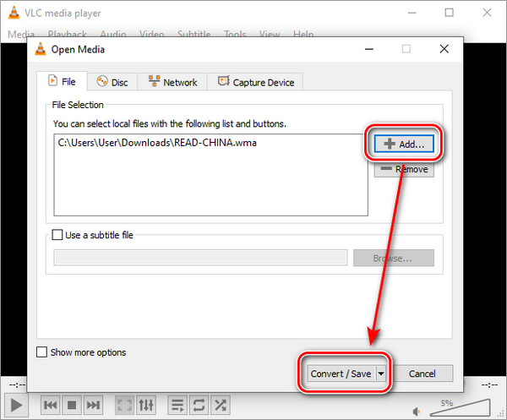
Task: Click cone icon in Open Media dialog title
Action: pyautogui.click(x=41, y=49)
